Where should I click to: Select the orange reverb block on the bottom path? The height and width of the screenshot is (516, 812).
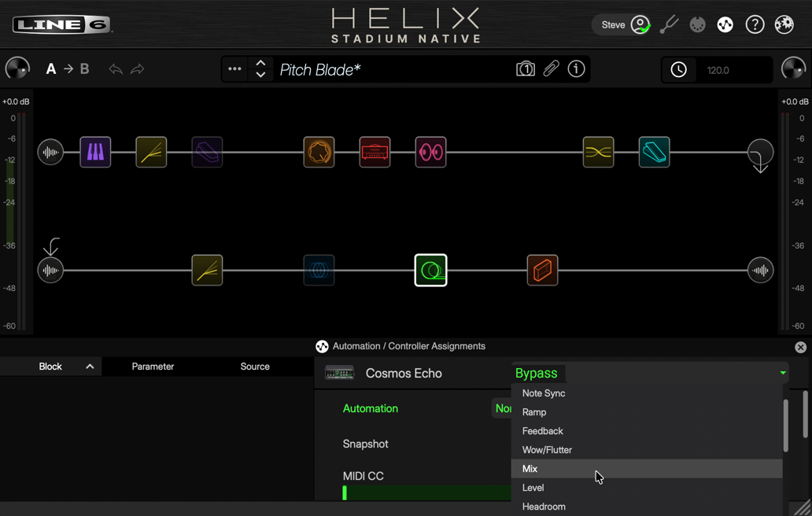[543, 270]
